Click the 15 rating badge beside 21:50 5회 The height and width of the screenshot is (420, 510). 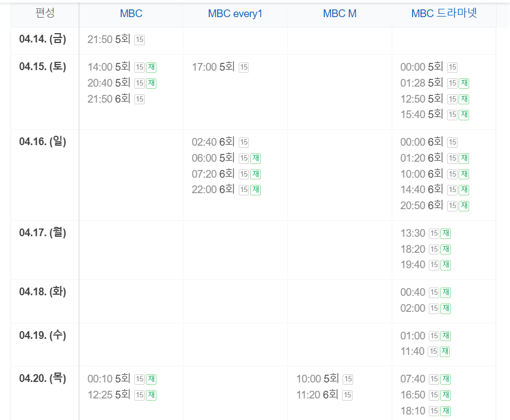[x=140, y=40]
